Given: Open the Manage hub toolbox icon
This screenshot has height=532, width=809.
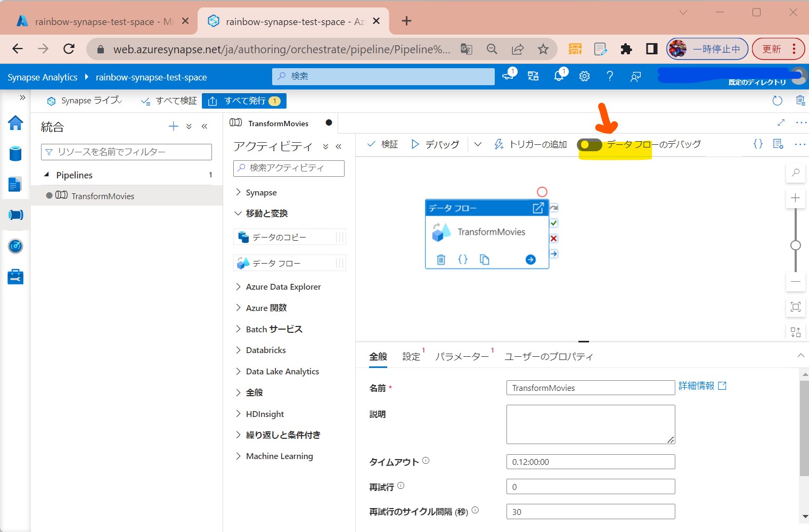Looking at the screenshot, I should pyautogui.click(x=15, y=276).
